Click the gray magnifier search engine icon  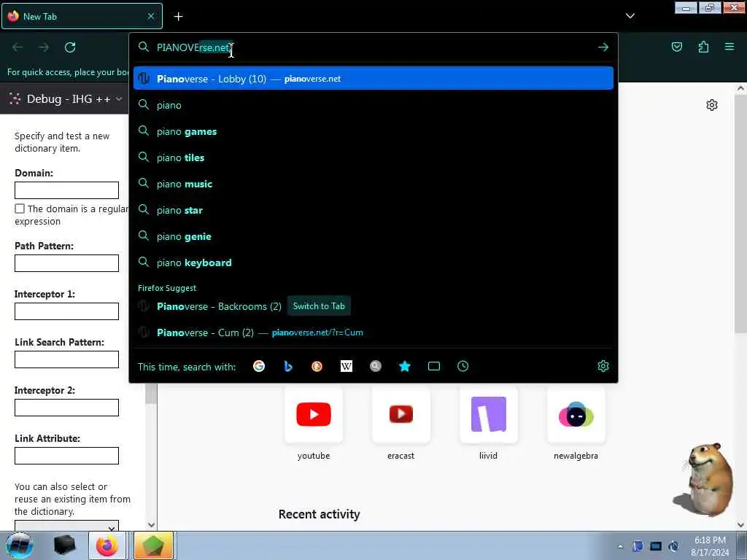coord(376,366)
